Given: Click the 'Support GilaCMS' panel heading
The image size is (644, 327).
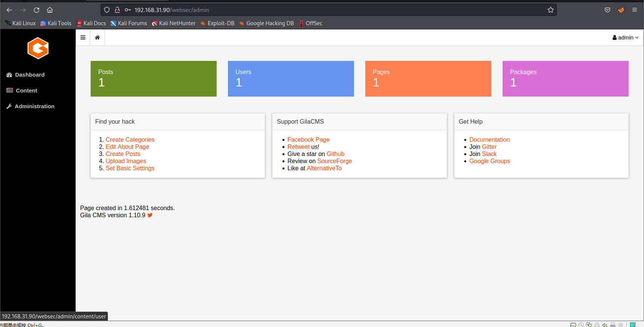Looking at the screenshot, I should (x=300, y=122).
